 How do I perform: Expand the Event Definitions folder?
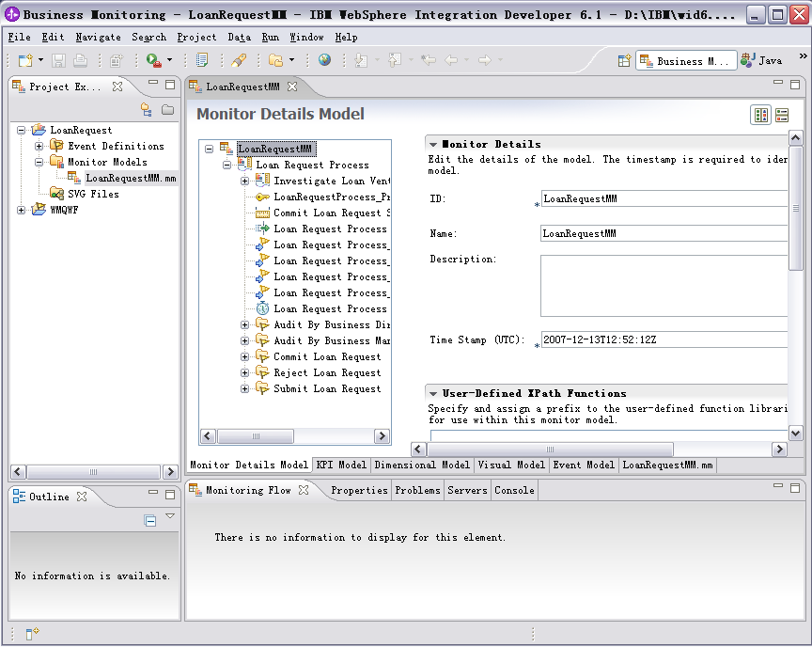[x=39, y=146]
